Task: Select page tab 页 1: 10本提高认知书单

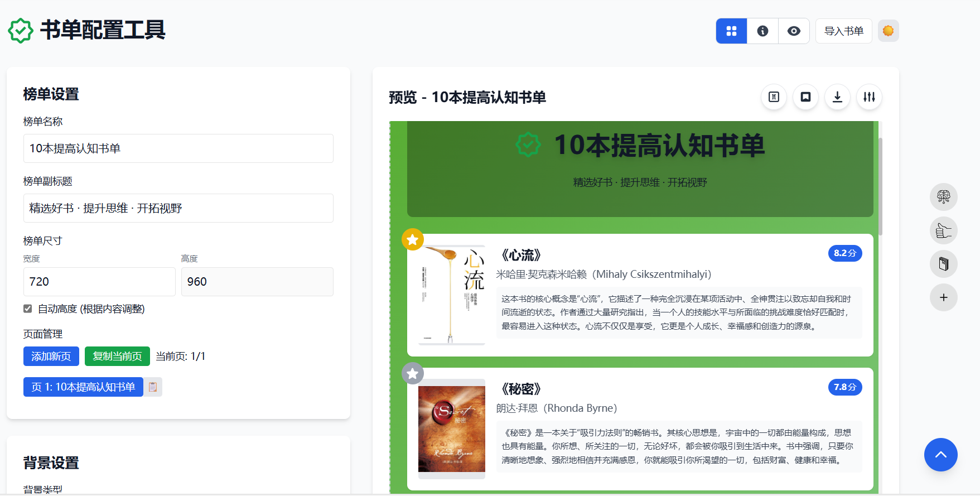Action: pyautogui.click(x=83, y=387)
